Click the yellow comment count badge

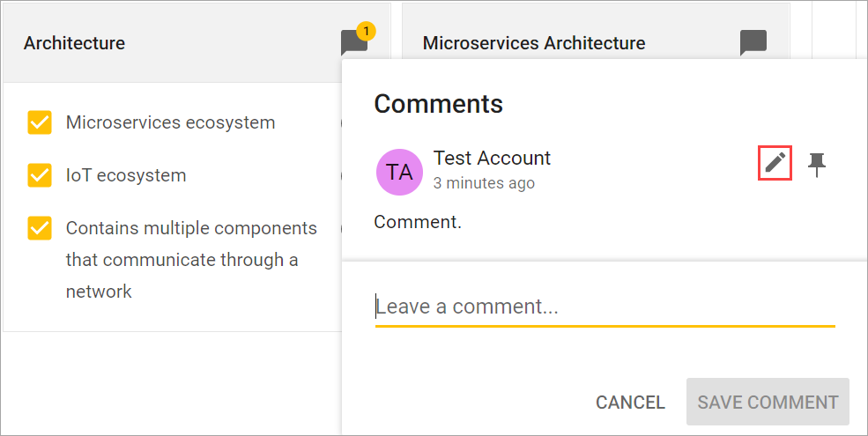pos(367,32)
